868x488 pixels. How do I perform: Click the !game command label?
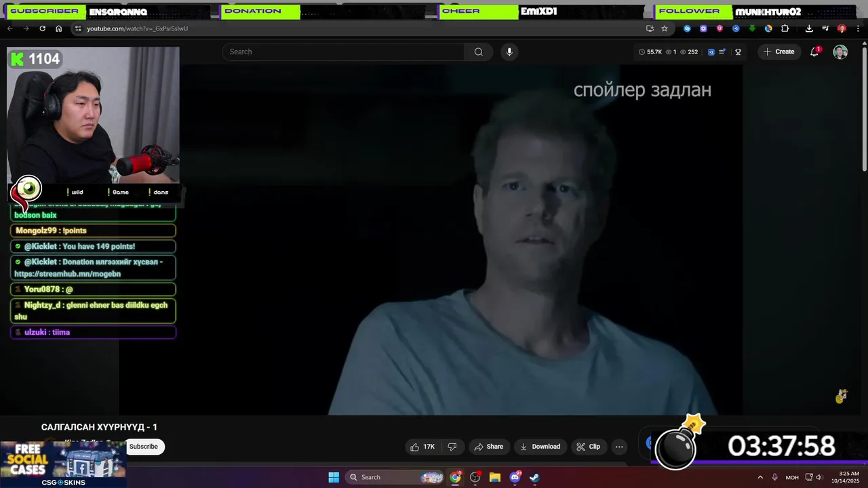118,192
